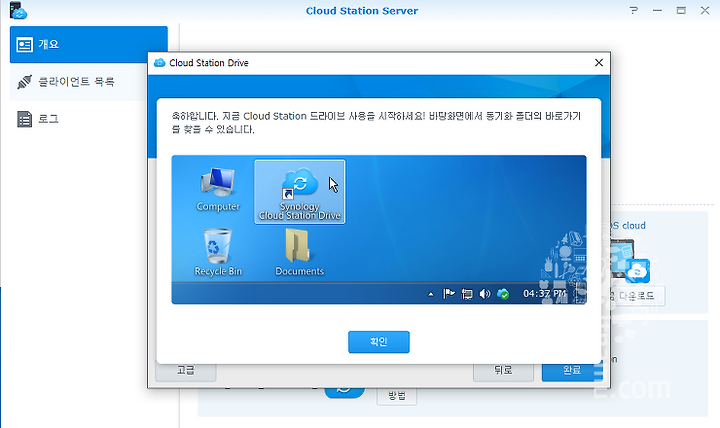Click the flag action center tray icon
The image size is (720, 428).
coord(448,294)
